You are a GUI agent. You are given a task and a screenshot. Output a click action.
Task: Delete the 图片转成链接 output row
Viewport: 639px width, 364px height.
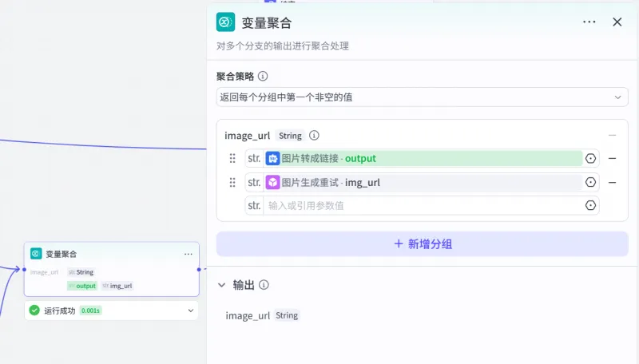point(612,159)
